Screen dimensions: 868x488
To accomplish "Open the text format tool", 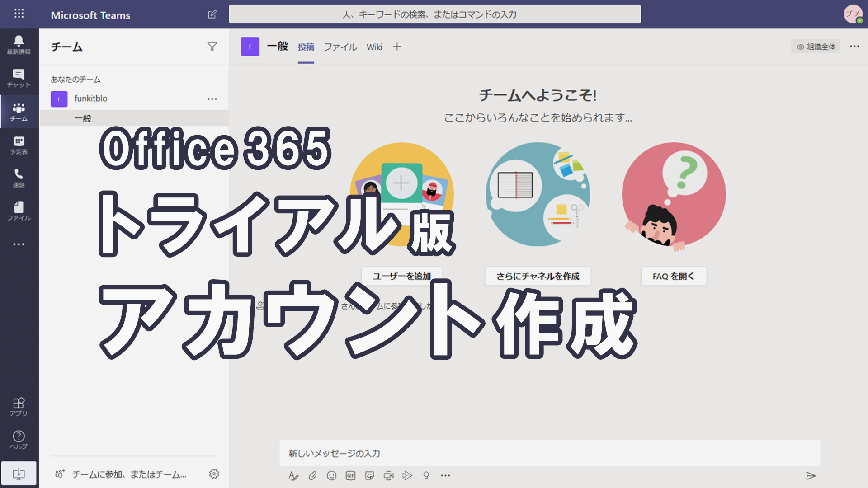I will click(x=293, y=475).
